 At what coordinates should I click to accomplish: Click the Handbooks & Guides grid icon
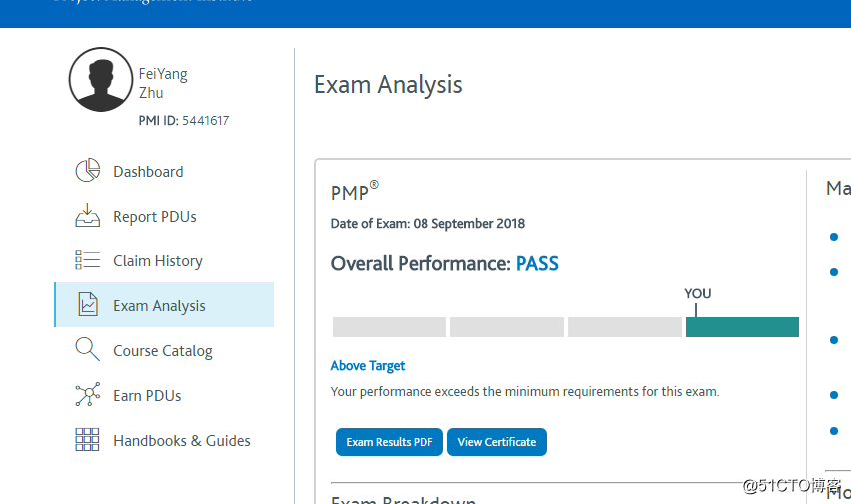[87, 439]
